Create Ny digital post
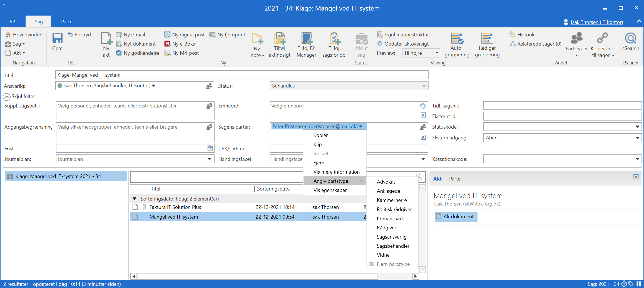The width and height of the screenshot is (644, 288). click(x=185, y=34)
